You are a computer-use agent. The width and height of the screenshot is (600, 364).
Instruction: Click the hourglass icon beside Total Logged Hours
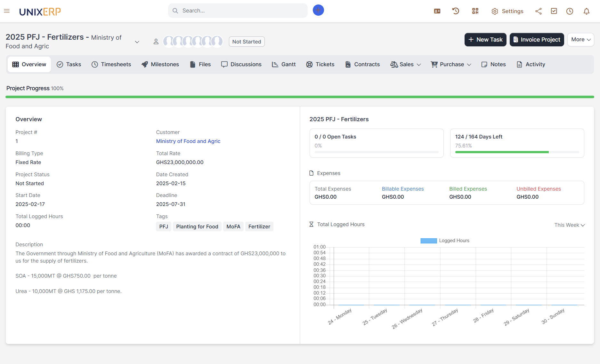point(311,224)
